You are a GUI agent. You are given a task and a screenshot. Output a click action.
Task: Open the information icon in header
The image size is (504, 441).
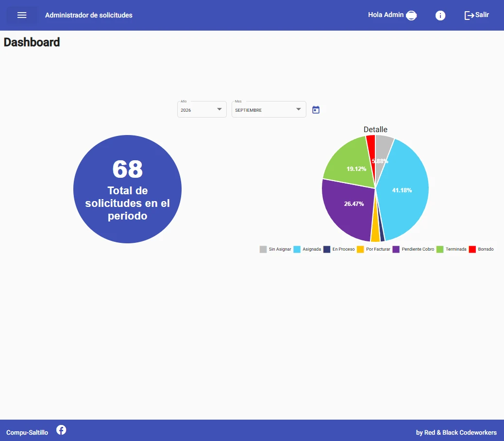[440, 16]
